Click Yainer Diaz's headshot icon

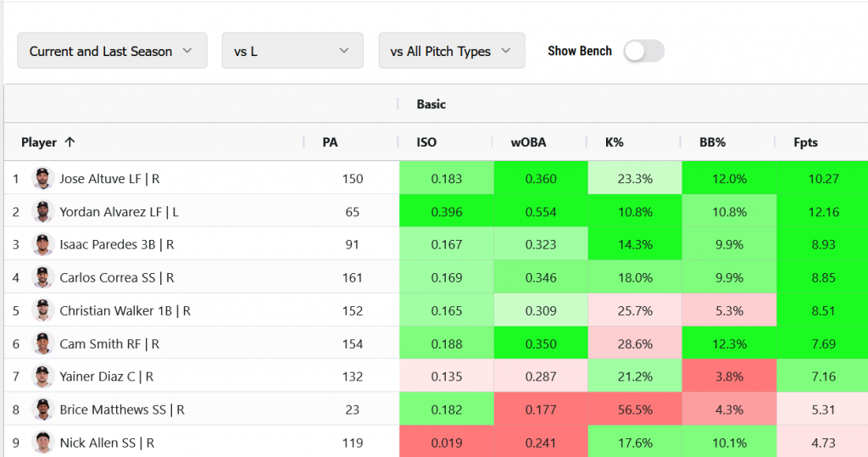point(43,376)
